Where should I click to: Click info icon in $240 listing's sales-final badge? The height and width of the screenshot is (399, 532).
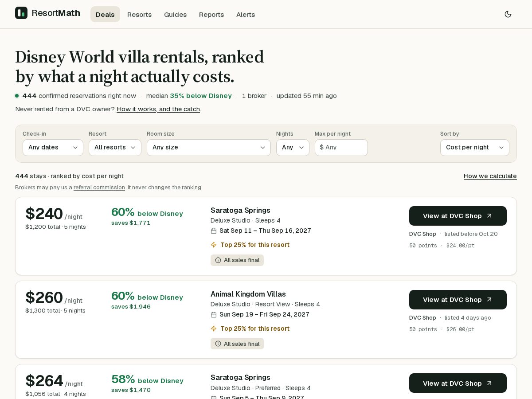[x=218, y=260]
